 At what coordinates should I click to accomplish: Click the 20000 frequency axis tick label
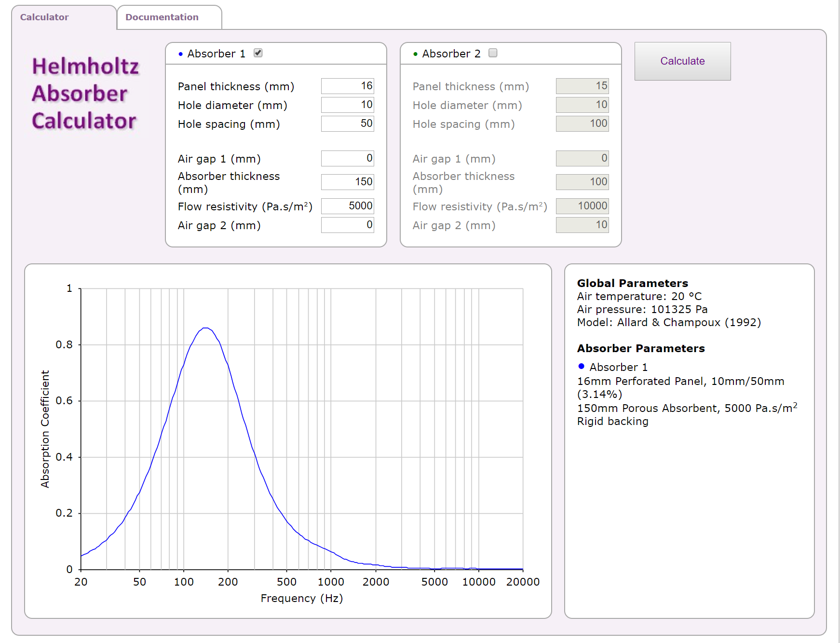tap(523, 582)
